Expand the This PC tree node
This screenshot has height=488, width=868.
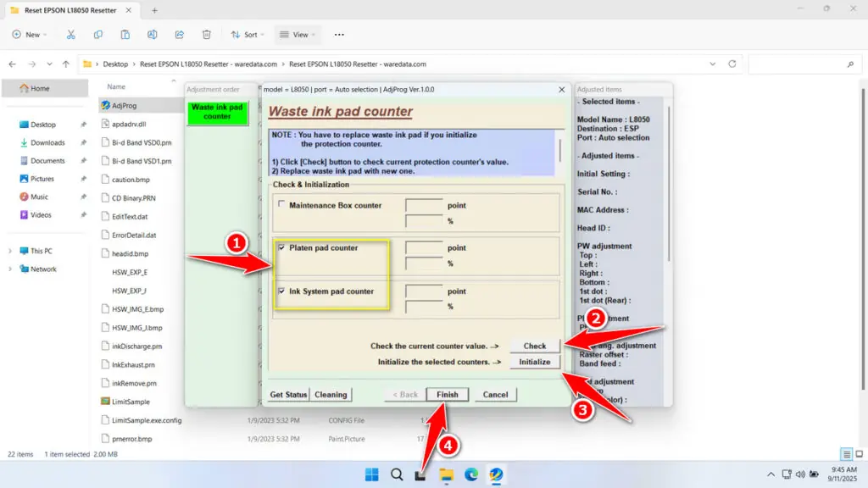click(x=9, y=252)
